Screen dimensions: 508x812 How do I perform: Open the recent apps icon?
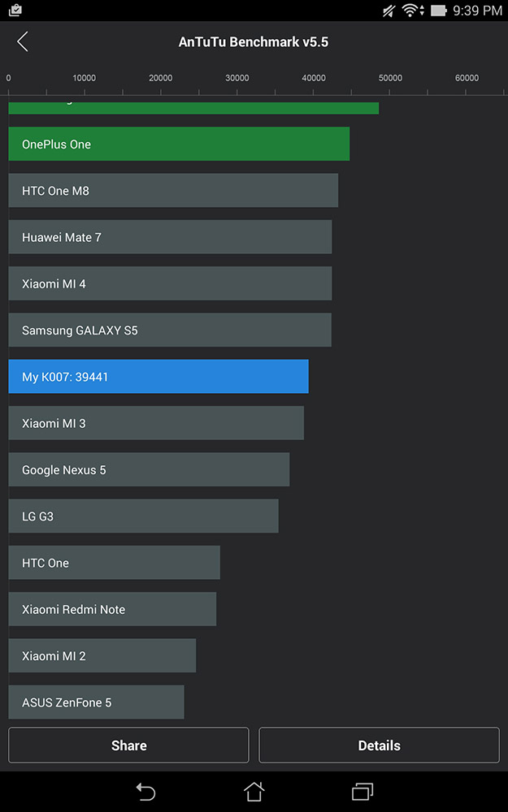(x=363, y=791)
